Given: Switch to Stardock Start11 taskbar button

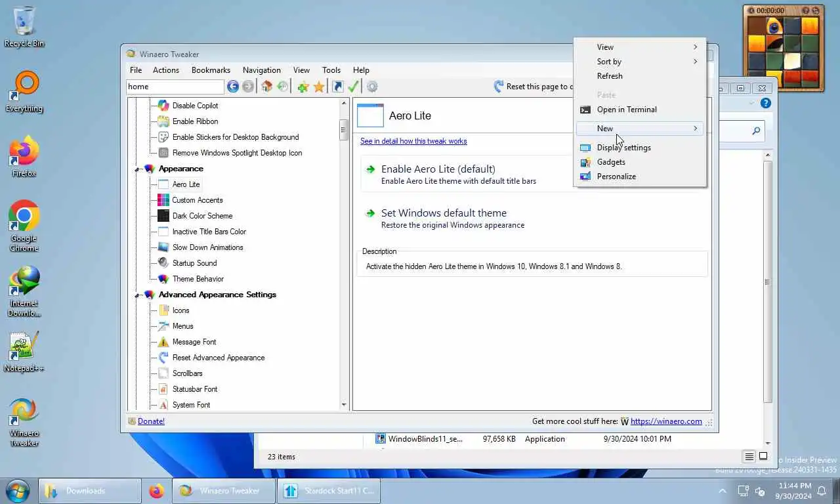Looking at the screenshot, I should point(329,491).
